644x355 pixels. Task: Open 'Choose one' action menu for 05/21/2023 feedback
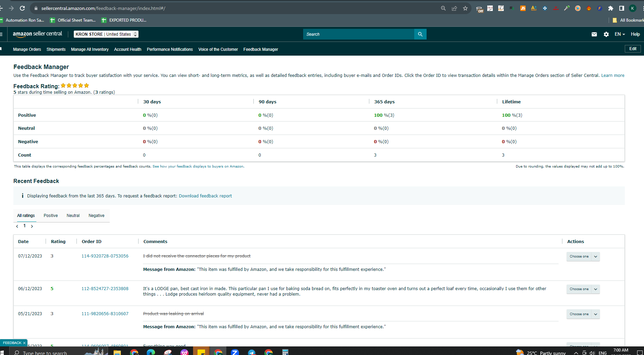(x=583, y=314)
